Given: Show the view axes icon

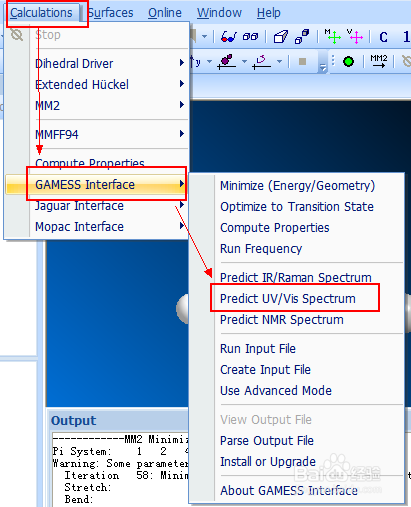Looking at the screenshot, I should (x=355, y=36).
